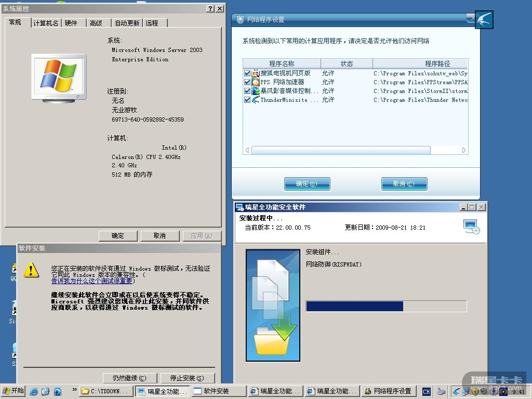Click 仍然继续(C) to continue installing
The height and width of the screenshot is (399, 532).
pos(129,378)
